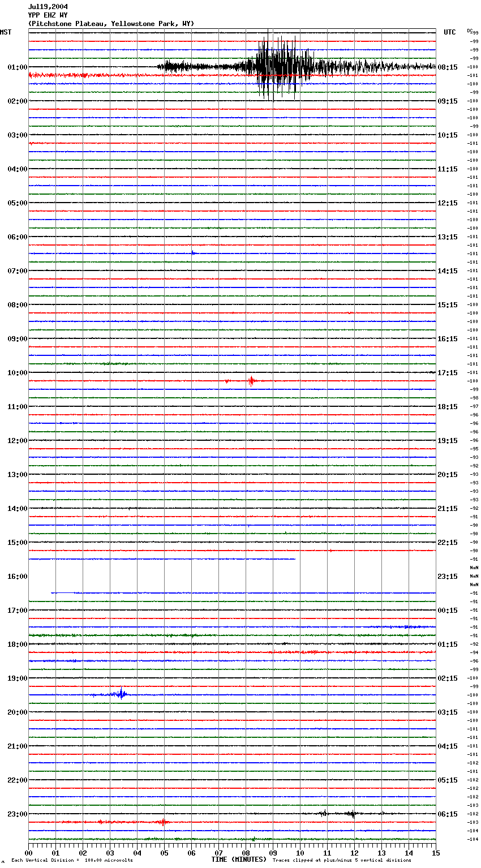This screenshot has width=481, height=868.
Task: Select the 01:00 MST time label
Action: (18, 67)
